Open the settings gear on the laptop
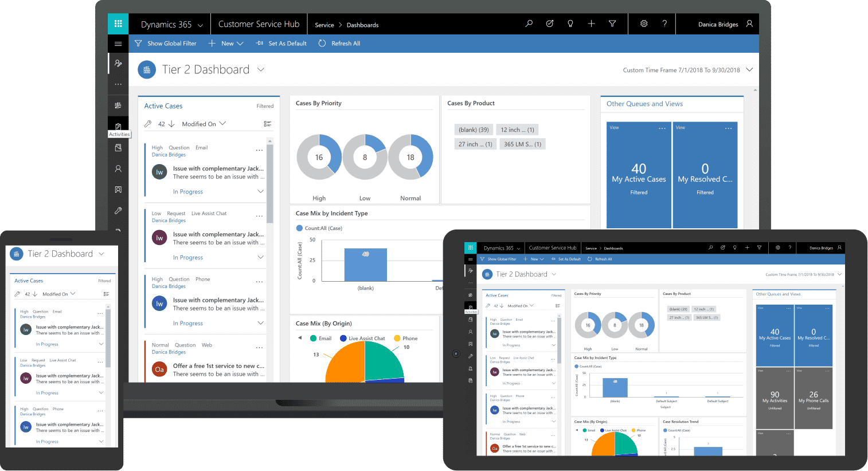 tap(644, 24)
